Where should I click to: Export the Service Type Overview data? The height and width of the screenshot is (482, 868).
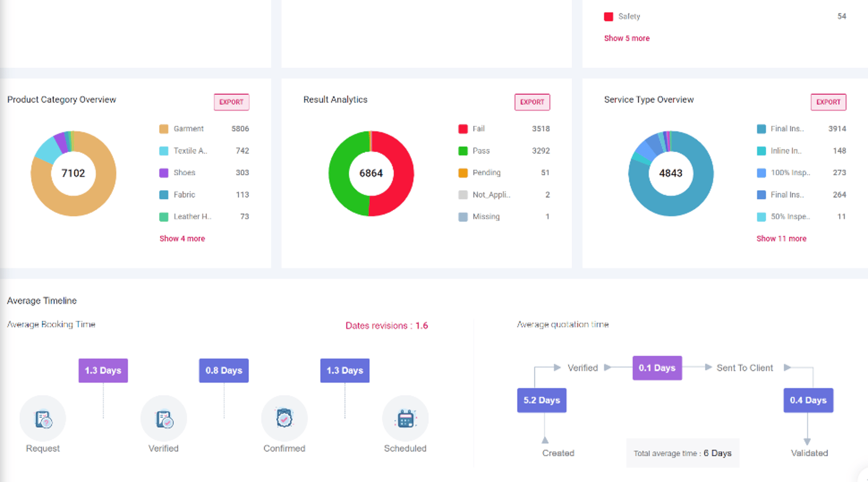tap(829, 102)
